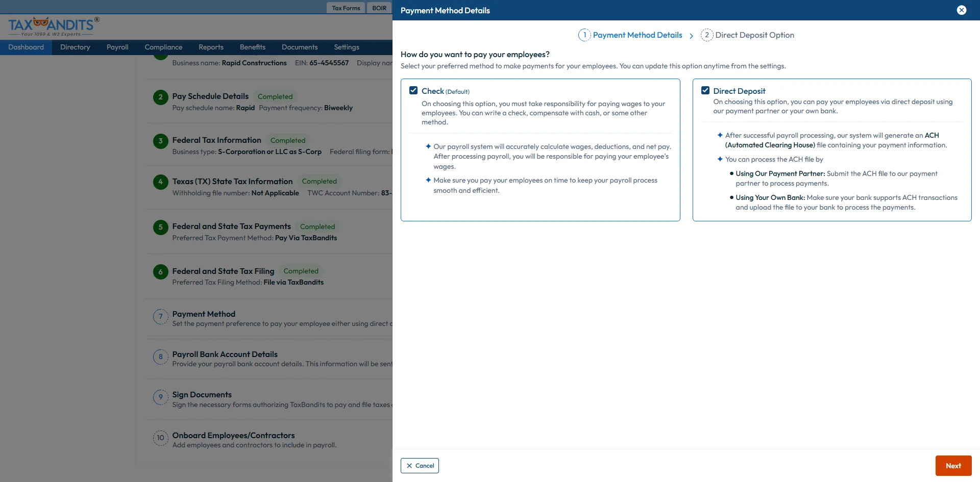The image size is (980, 482).
Task: Click EIN value '65-4545567'
Action: (329, 63)
